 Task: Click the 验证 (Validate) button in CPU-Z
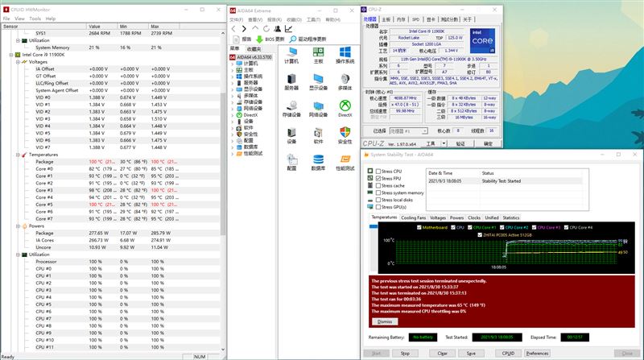click(460, 143)
